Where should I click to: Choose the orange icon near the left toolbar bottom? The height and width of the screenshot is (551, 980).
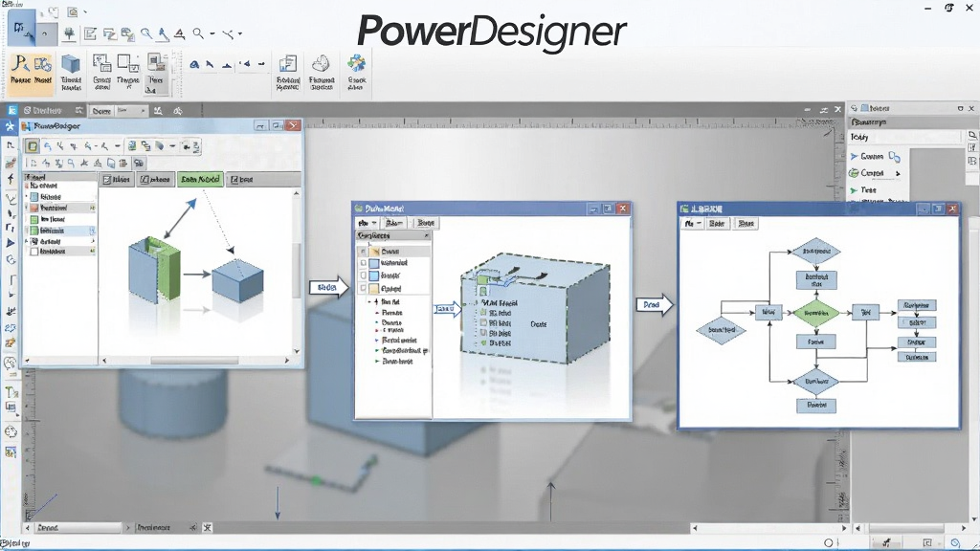tap(11, 343)
